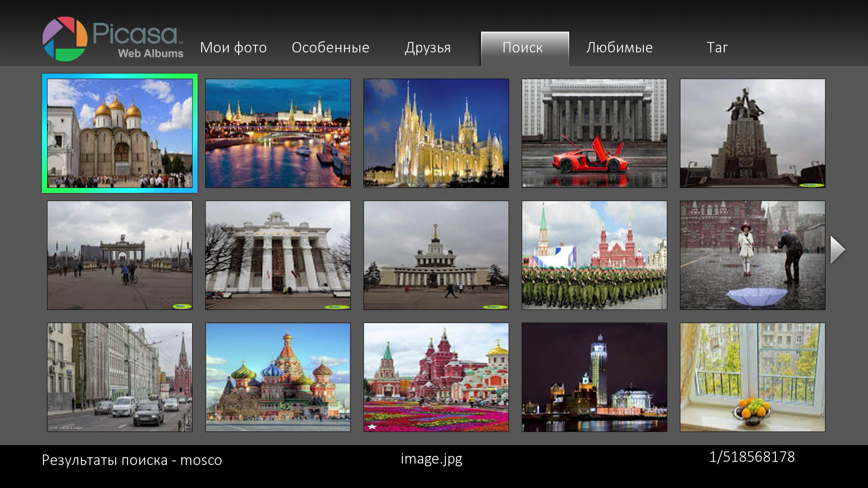
Task: Open the white columned pavilion photo
Action: [278, 255]
